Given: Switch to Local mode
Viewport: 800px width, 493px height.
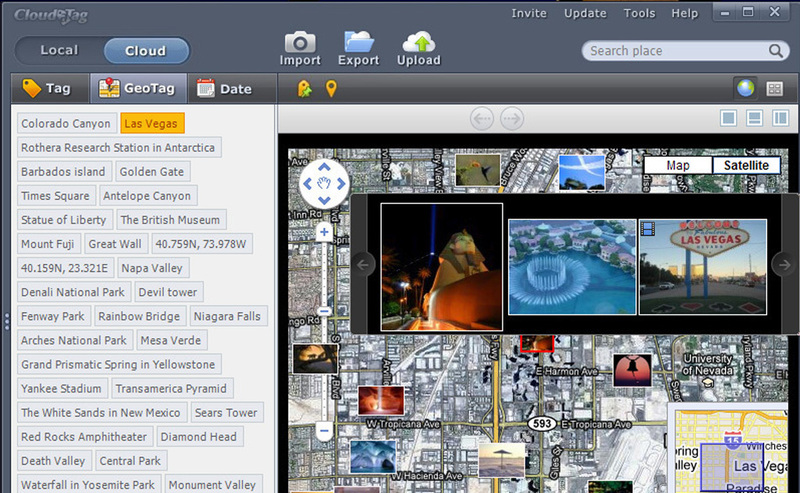Looking at the screenshot, I should click(59, 50).
